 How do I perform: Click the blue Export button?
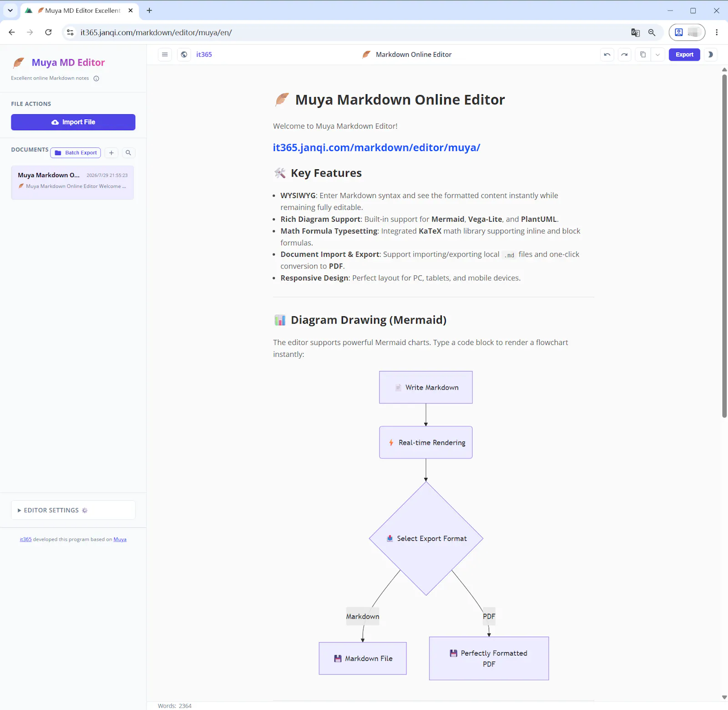[684, 55]
